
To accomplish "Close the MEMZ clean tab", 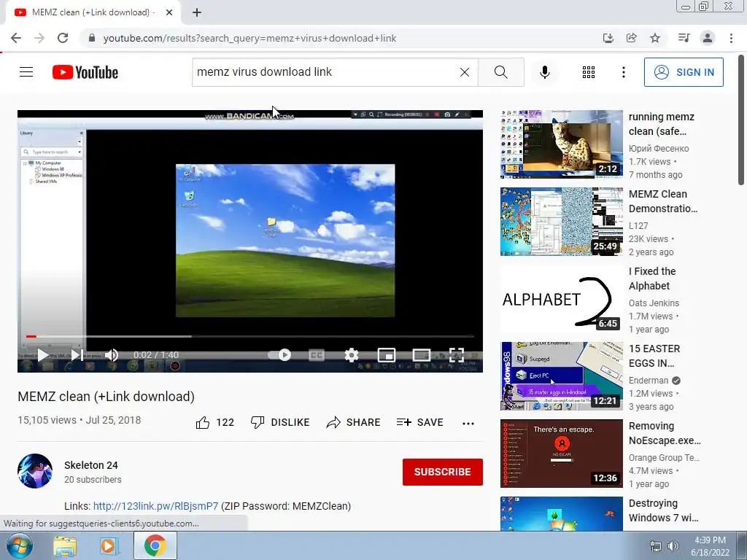I will (169, 12).
